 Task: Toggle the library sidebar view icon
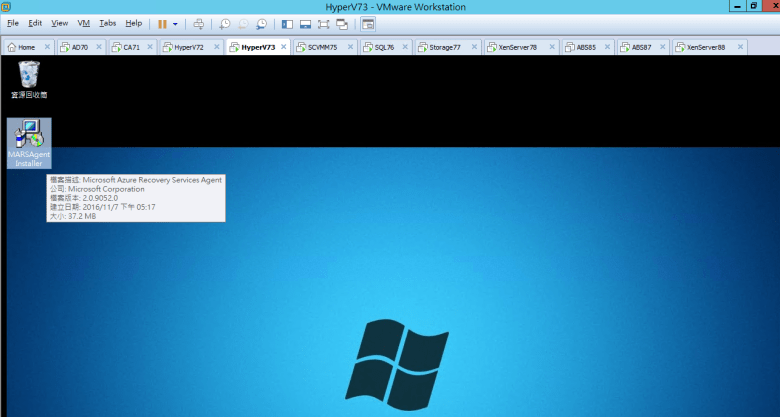[287, 23]
